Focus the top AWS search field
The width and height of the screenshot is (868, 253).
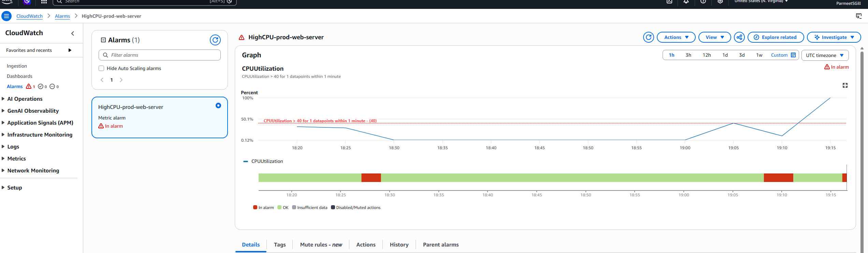pyautogui.click(x=145, y=2)
